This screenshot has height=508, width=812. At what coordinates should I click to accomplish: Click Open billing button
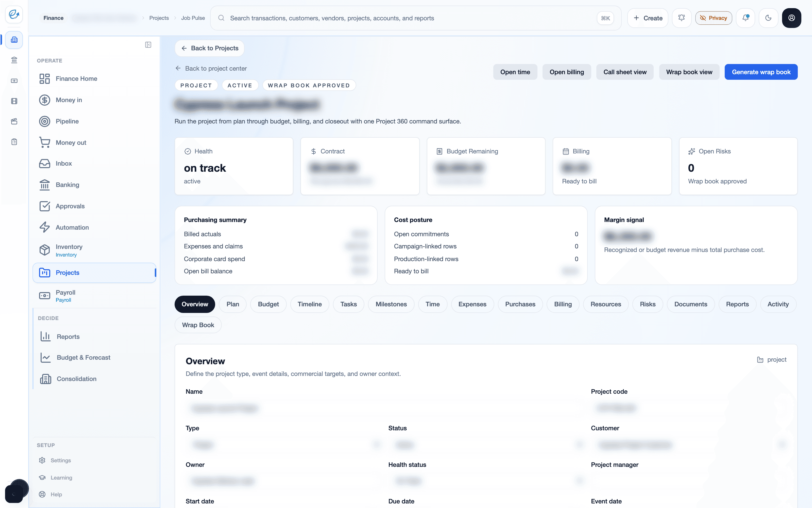click(566, 72)
